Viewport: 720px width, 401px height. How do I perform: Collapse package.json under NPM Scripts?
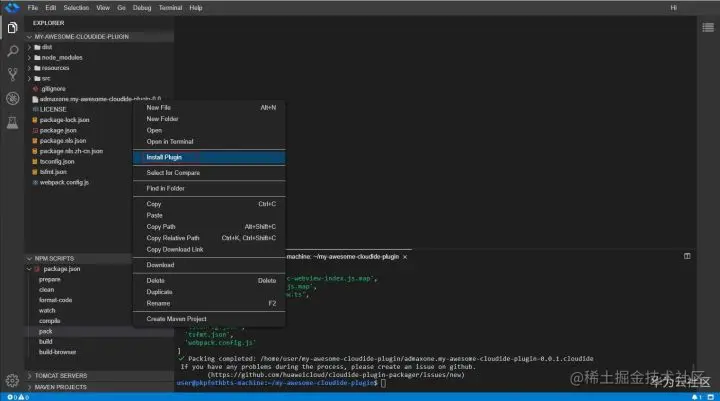tap(29, 269)
